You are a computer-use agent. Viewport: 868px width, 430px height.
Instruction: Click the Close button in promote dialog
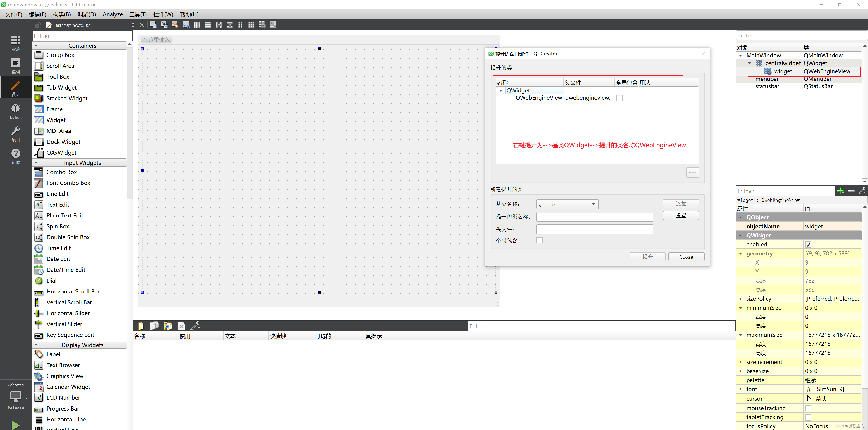pyautogui.click(x=686, y=257)
